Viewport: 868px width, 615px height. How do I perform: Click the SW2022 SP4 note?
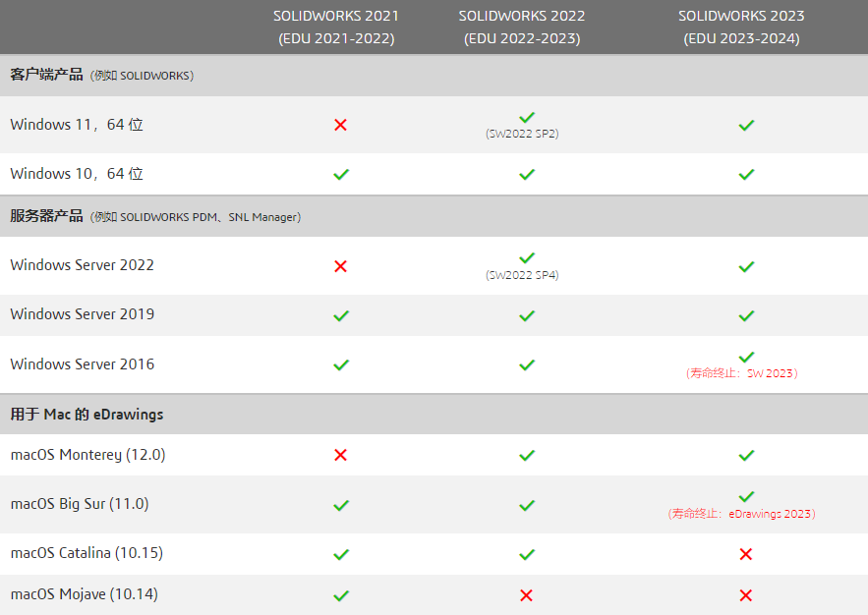pyautogui.click(x=522, y=275)
